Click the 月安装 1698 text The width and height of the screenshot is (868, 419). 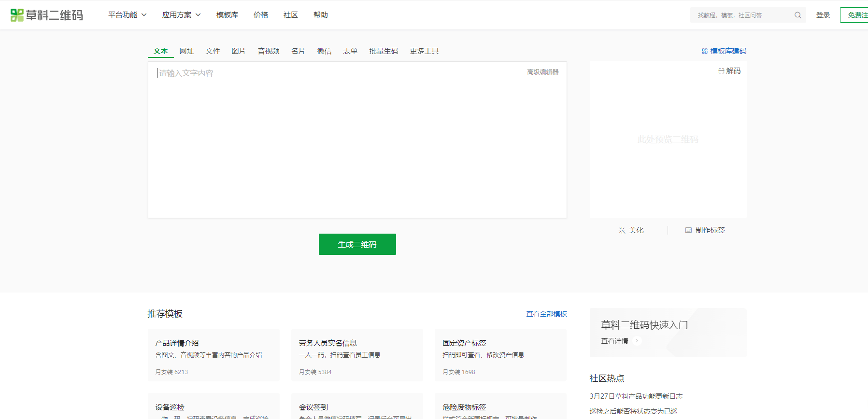click(x=459, y=372)
